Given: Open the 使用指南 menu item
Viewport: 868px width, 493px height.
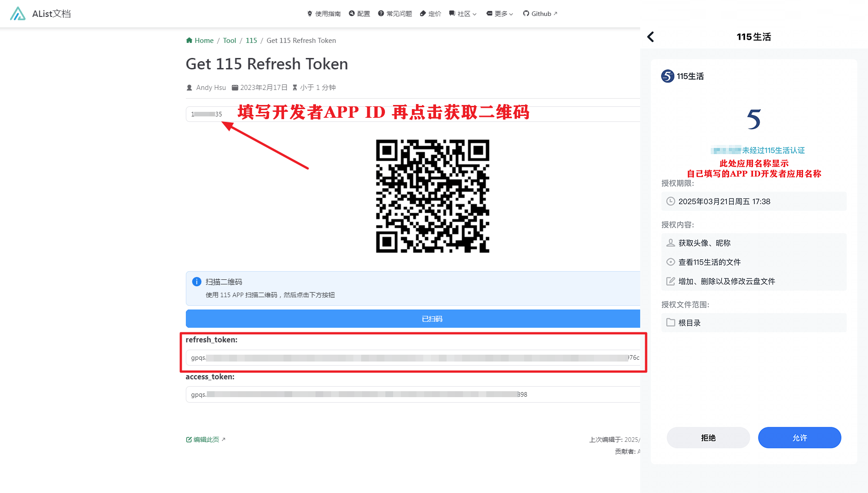Looking at the screenshot, I should click(324, 14).
